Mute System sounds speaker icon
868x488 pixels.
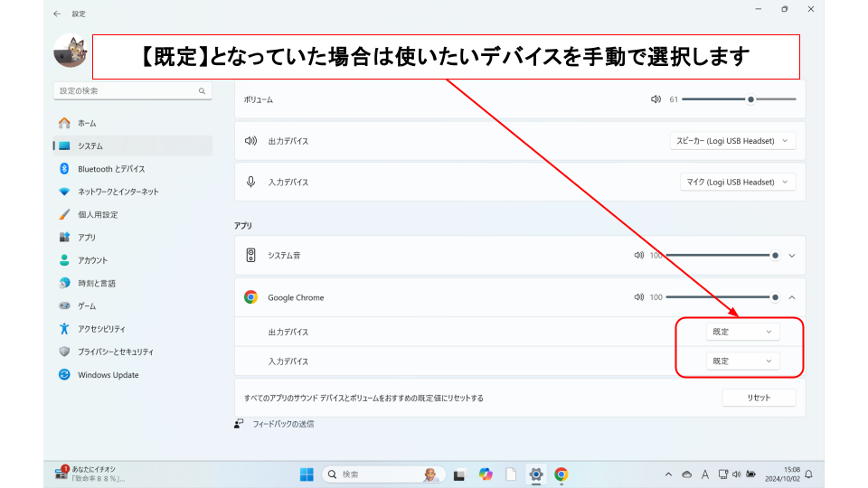639,256
